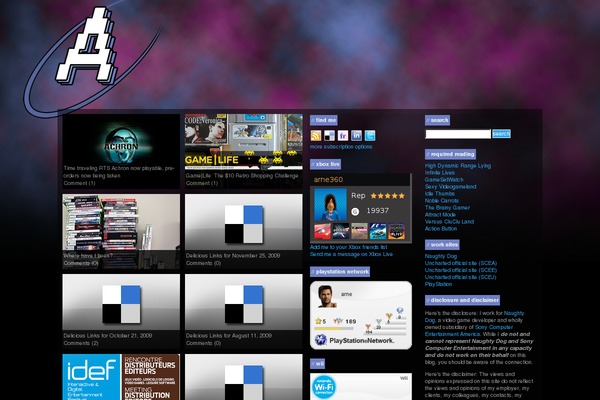Click the second game tile in Xbox gamercard
Image resolution: width=600 pixels, height=400 pixels.
click(x=341, y=231)
